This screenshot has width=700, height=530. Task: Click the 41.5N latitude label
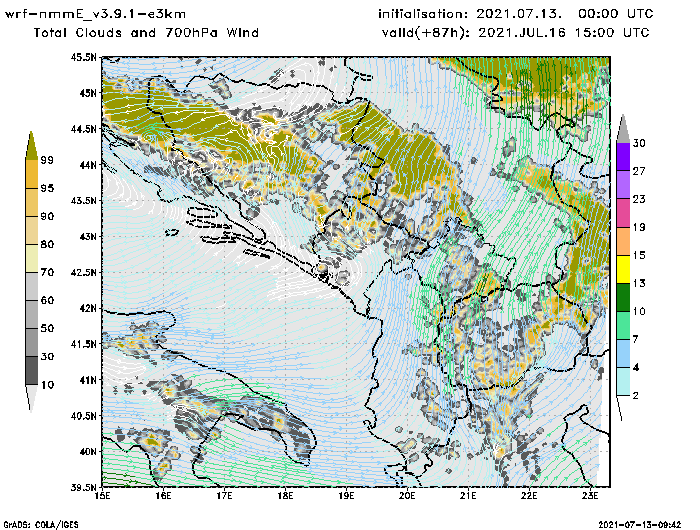point(83,344)
